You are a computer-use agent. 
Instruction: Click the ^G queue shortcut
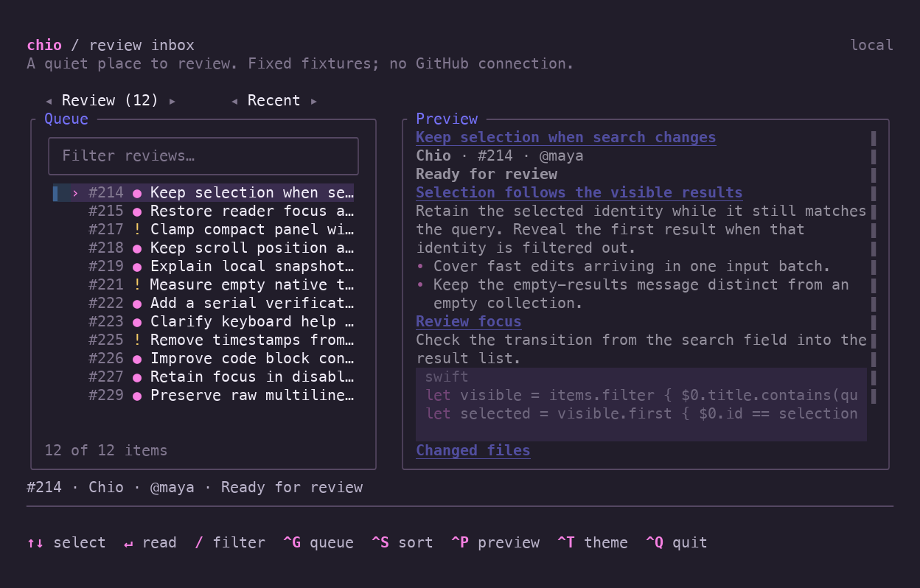pos(318,543)
